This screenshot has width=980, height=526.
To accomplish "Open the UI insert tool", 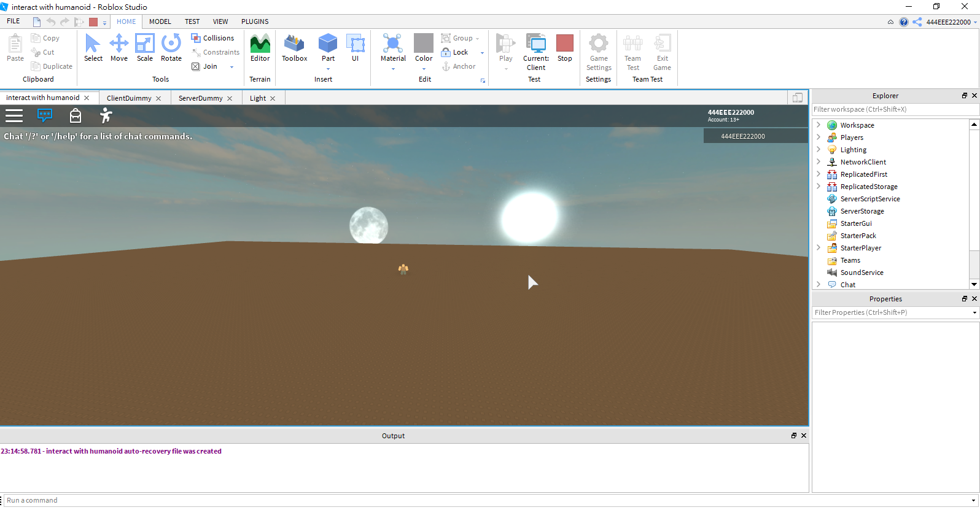I will (355, 48).
